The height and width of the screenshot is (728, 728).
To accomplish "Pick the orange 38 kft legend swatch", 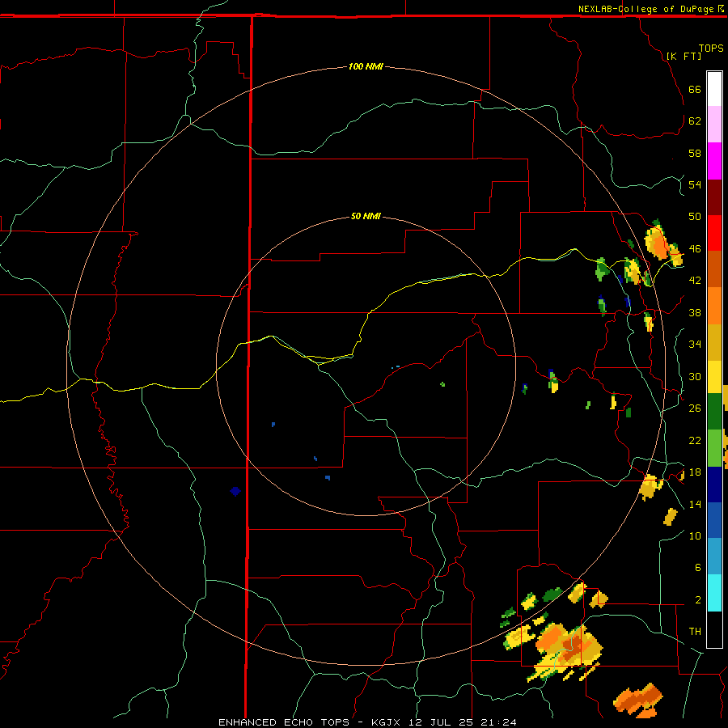I will click(x=714, y=306).
